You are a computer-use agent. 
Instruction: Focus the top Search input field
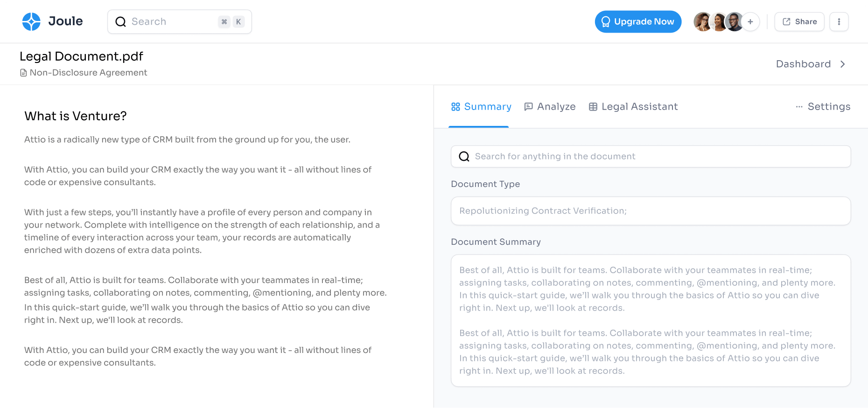(173, 22)
